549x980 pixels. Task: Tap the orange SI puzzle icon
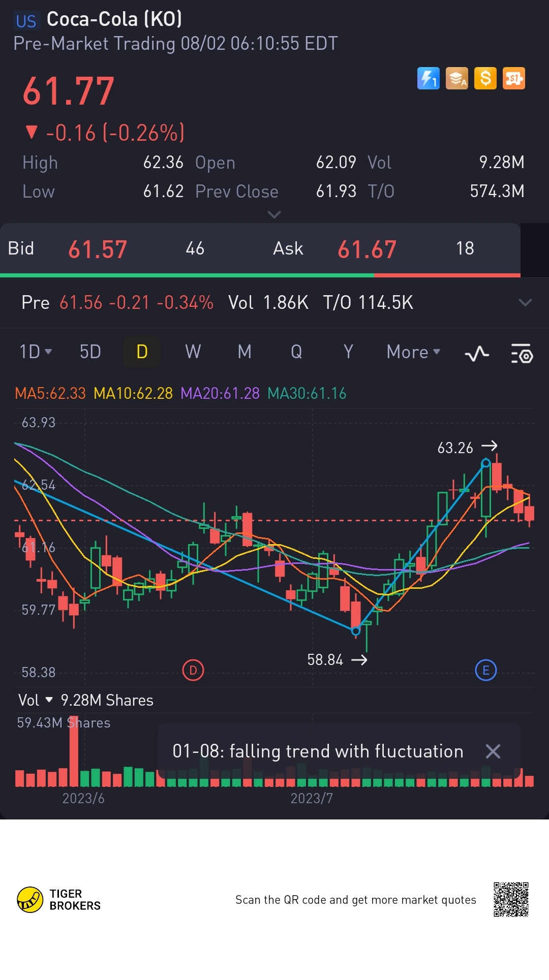pyautogui.click(x=513, y=78)
